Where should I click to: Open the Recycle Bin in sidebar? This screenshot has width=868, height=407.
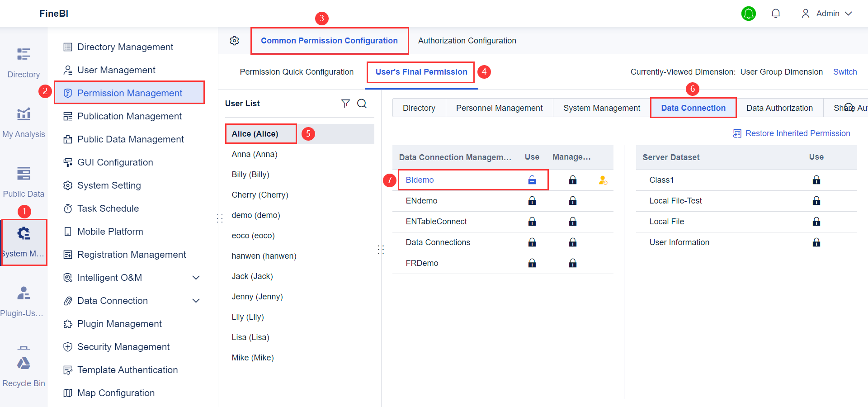(24, 371)
